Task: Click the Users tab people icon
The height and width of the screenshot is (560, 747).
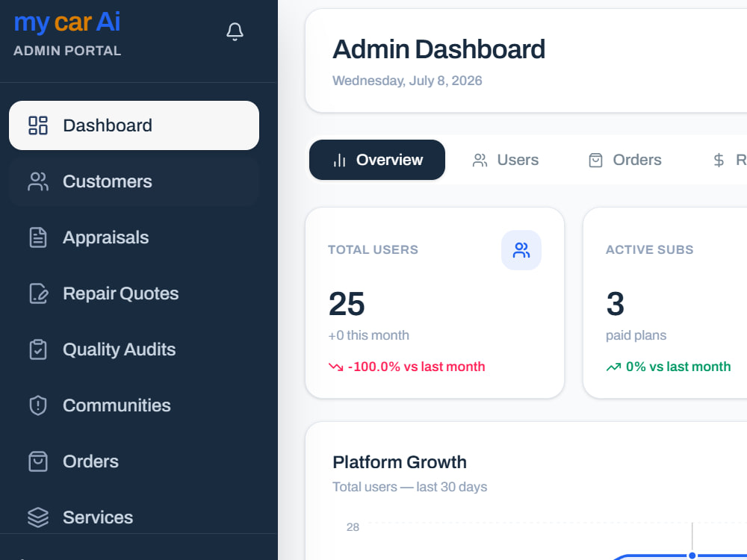Action: pyautogui.click(x=480, y=161)
